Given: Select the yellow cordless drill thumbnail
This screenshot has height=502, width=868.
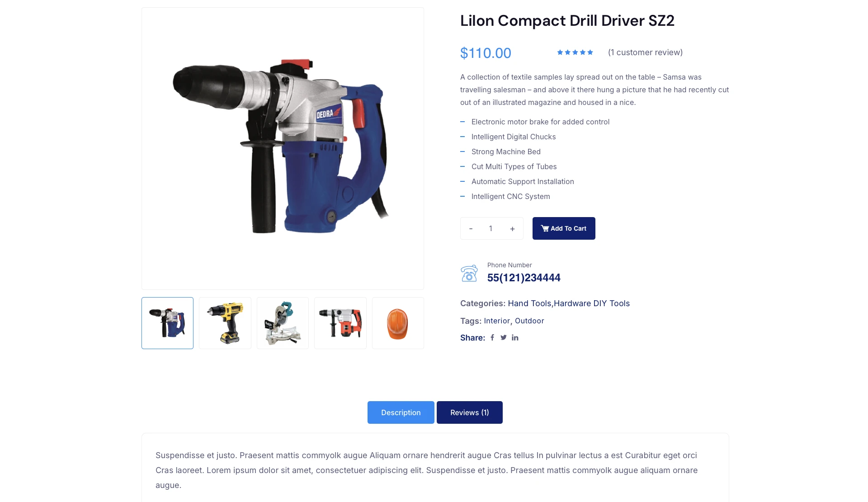Looking at the screenshot, I should tap(225, 323).
